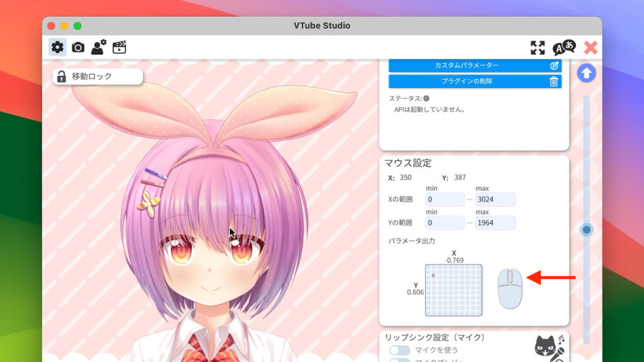Open the model settings person icon
Image resolution: width=644 pixels, height=362 pixels.
[99, 47]
